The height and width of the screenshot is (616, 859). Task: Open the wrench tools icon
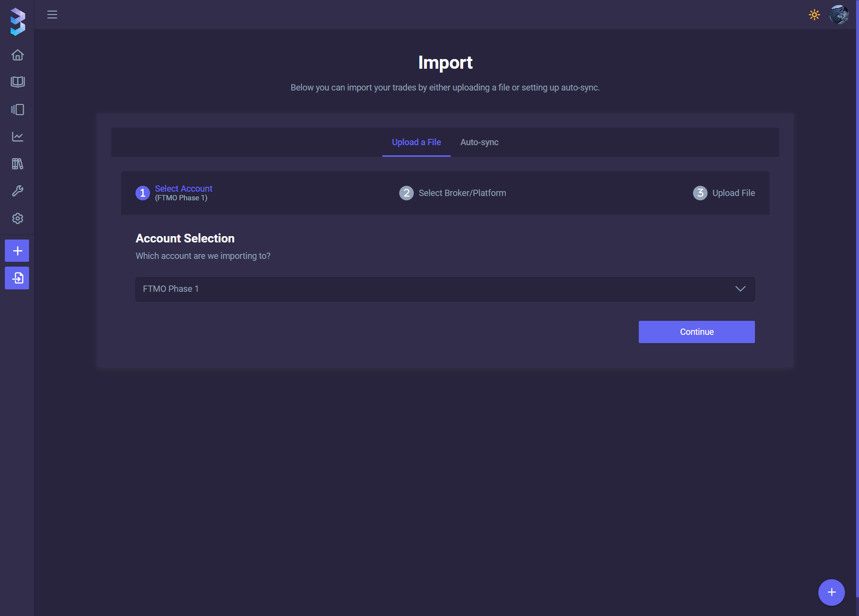tap(17, 191)
